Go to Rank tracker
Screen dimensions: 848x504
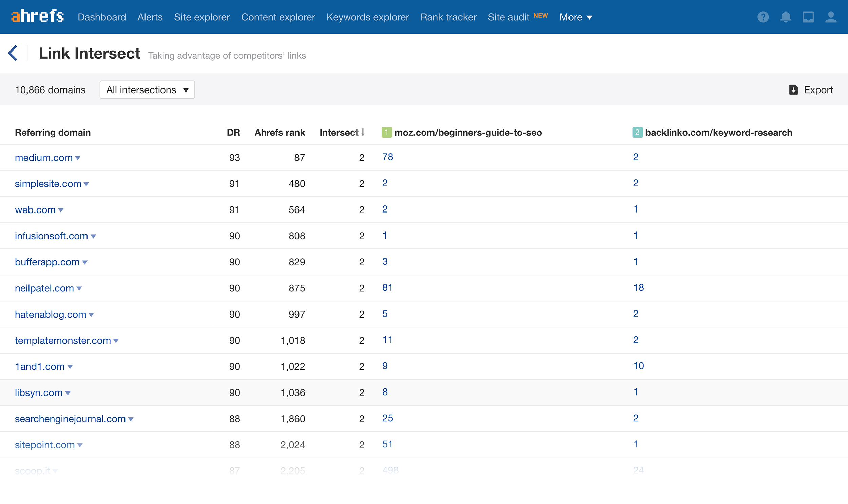click(x=448, y=17)
